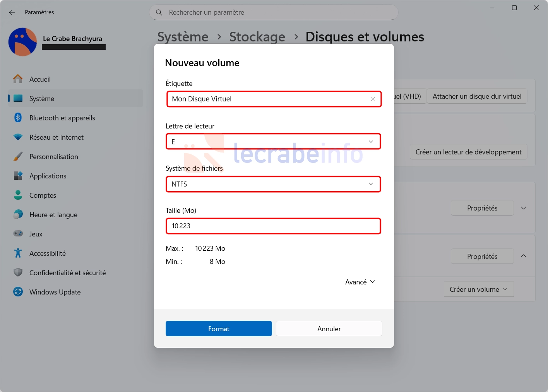The height and width of the screenshot is (392, 548).
Task: Click the Max. 10 223 Mo value
Action: point(210,248)
